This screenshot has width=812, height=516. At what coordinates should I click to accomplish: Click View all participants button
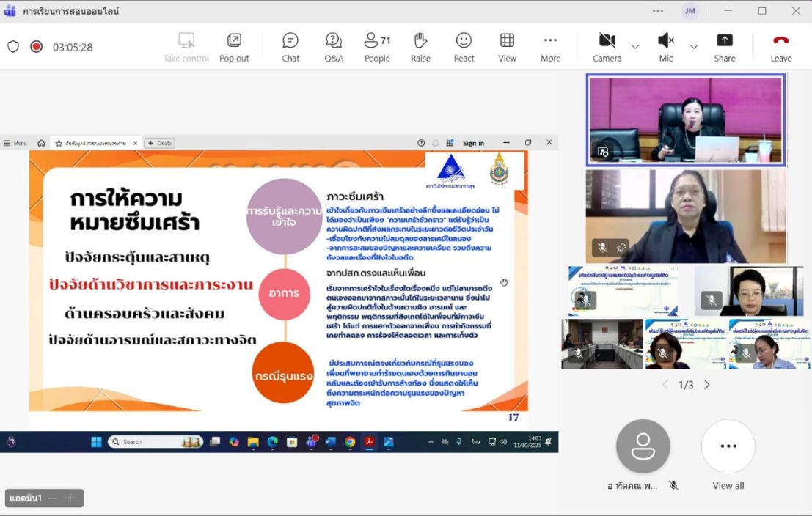point(728,454)
